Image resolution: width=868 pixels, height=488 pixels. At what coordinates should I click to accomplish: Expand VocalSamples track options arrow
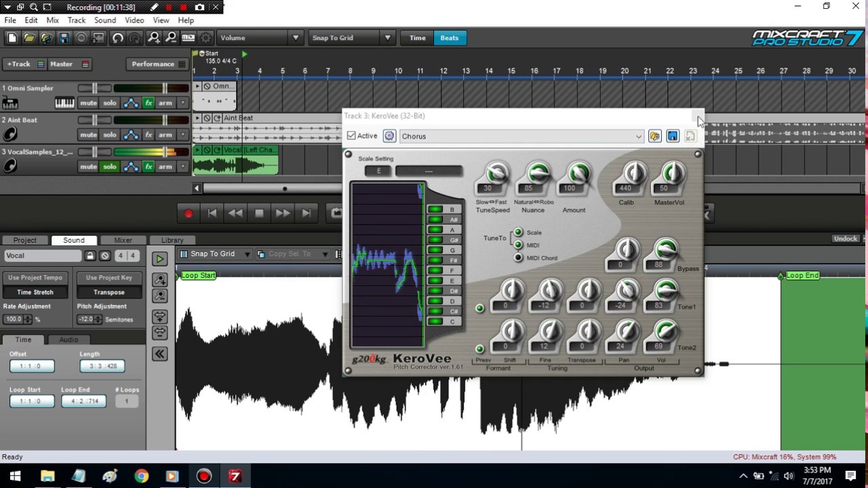[x=182, y=167]
